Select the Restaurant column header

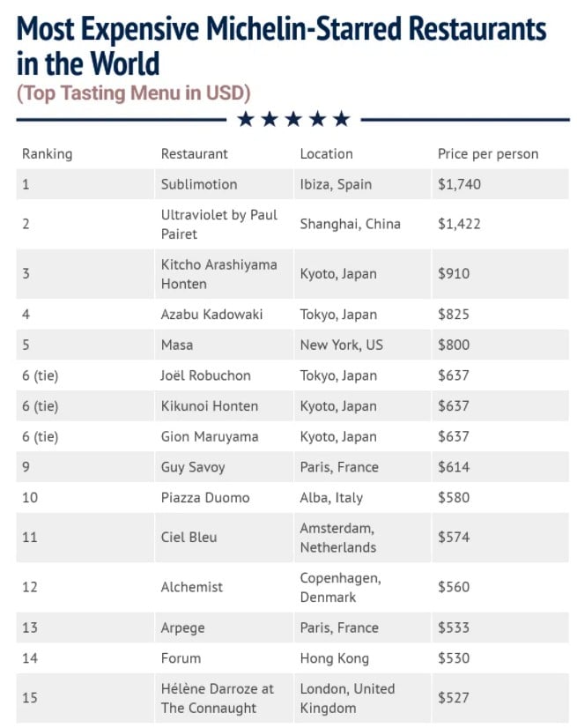(x=194, y=153)
